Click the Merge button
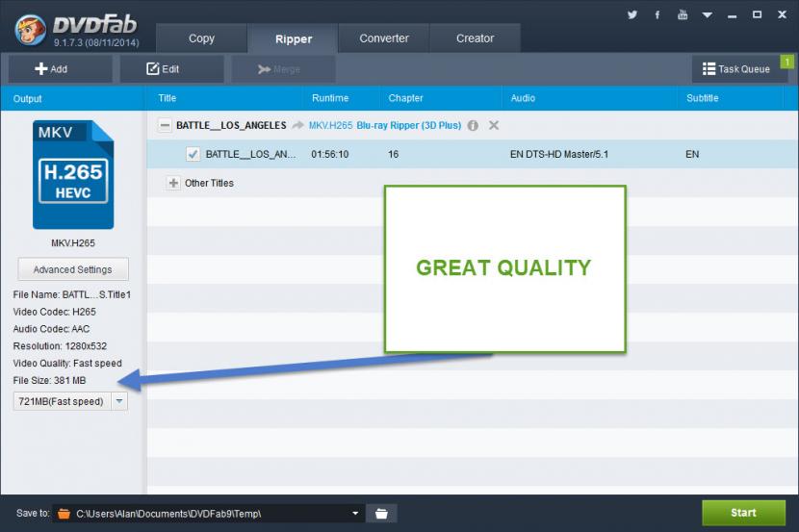This screenshot has width=799, height=532. pos(283,68)
